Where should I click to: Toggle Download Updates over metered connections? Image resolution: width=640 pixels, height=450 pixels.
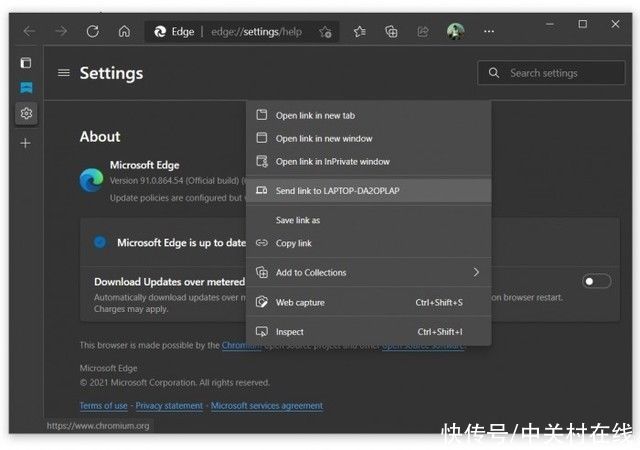click(596, 281)
